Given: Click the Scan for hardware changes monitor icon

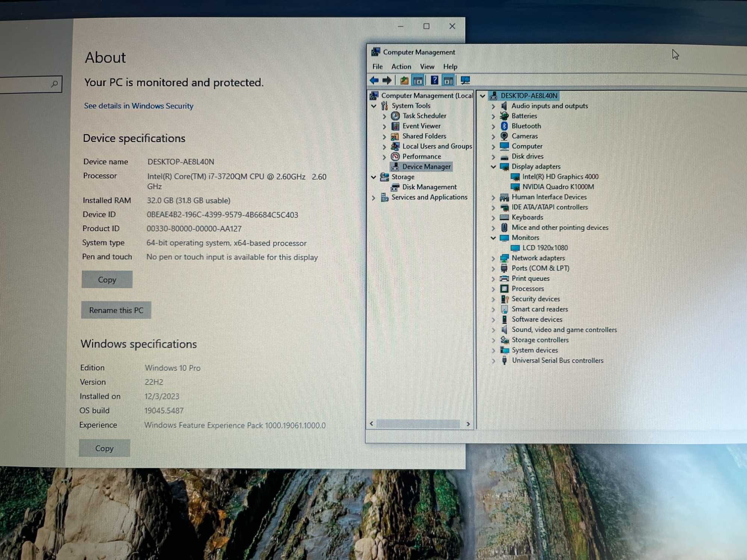Looking at the screenshot, I should tap(465, 80).
